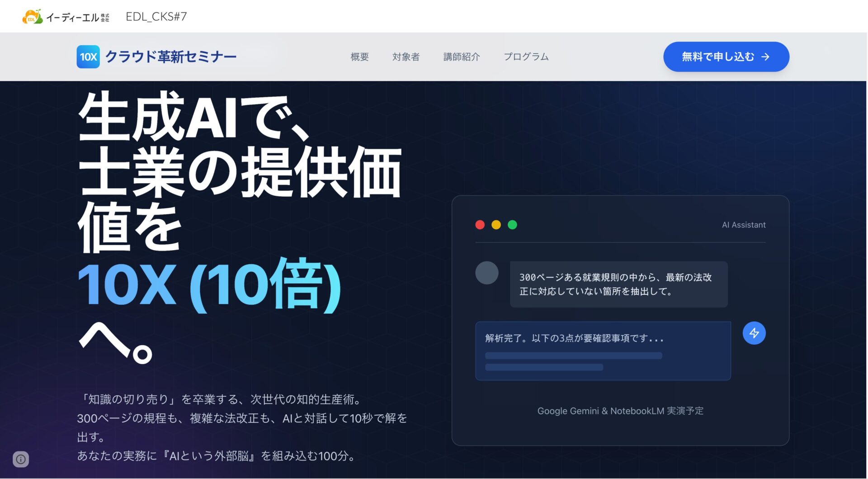Screen dimensions: 868x479
Task: Click the info icon at bottom left
Action: pos(21,459)
